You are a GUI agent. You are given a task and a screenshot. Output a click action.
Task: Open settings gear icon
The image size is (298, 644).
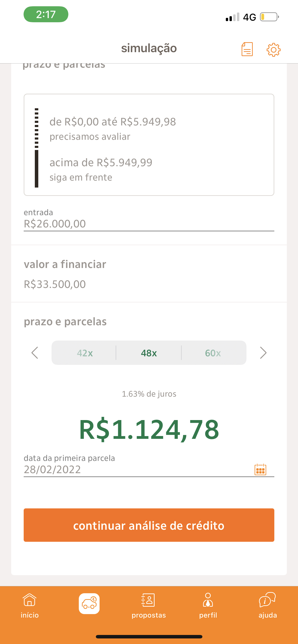click(273, 50)
